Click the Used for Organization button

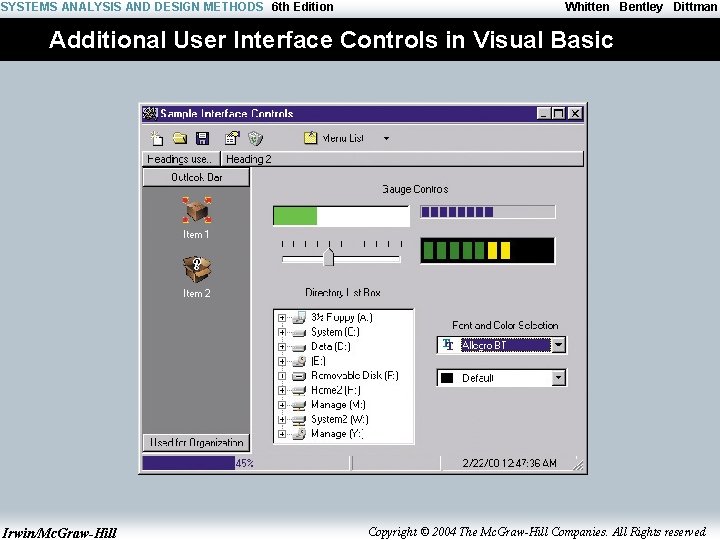pos(196,442)
